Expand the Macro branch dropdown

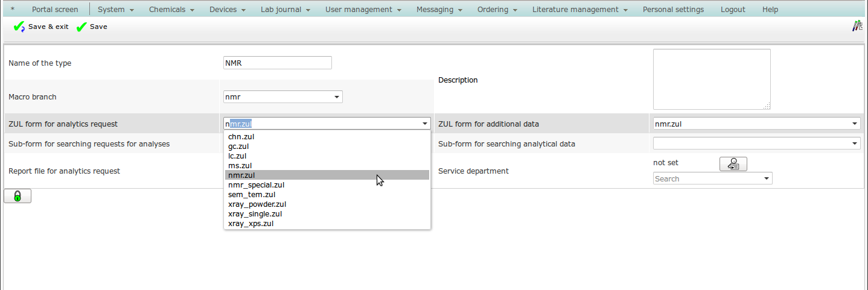pyautogui.click(x=336, y=97)
